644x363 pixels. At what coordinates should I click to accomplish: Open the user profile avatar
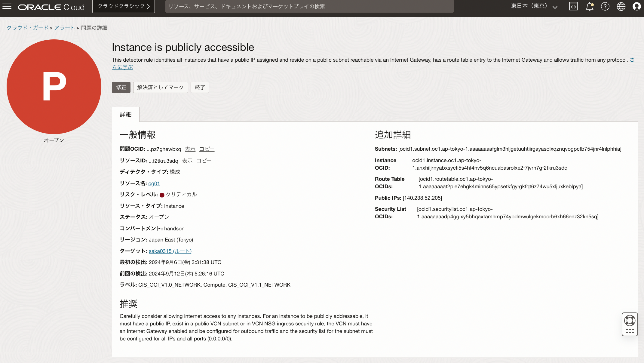point(636,6)
